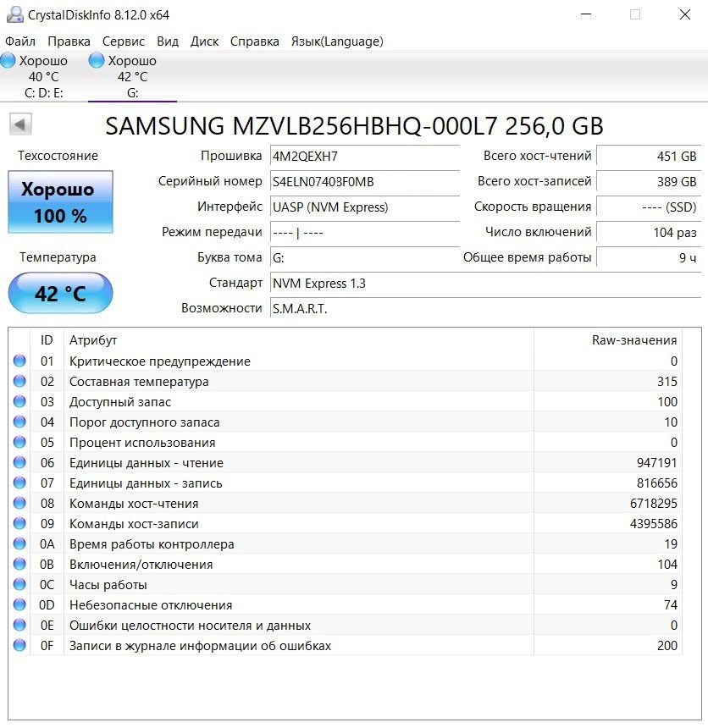Click the firmware field 4M2QEXH7
Image resolution: width=708 pixels, height=728 pixels.
point(365,156)
